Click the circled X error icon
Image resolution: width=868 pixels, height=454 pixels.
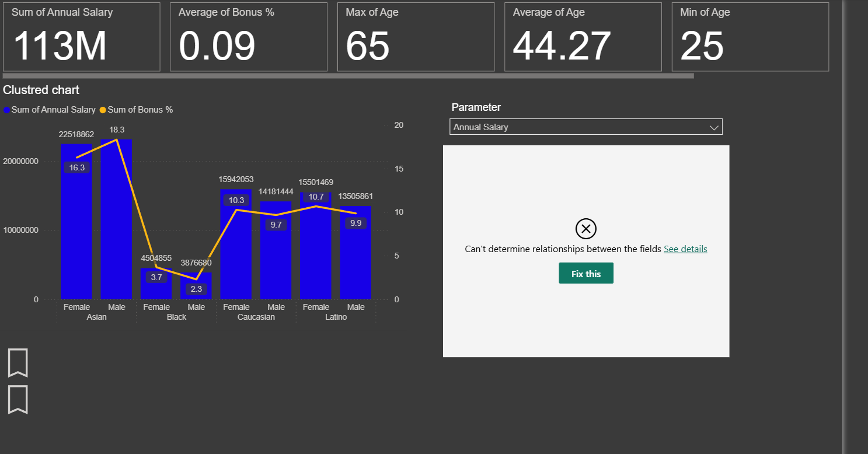point(585,228)
